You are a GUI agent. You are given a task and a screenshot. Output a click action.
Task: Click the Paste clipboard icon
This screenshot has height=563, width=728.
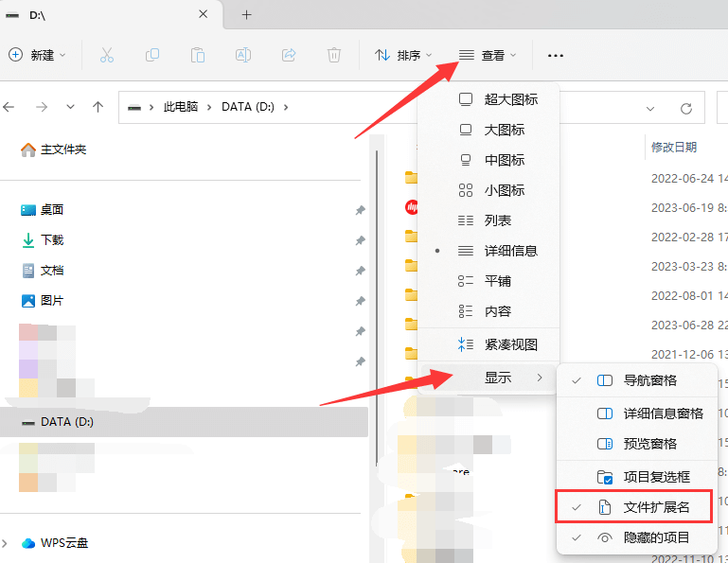[x=198, y=55]
